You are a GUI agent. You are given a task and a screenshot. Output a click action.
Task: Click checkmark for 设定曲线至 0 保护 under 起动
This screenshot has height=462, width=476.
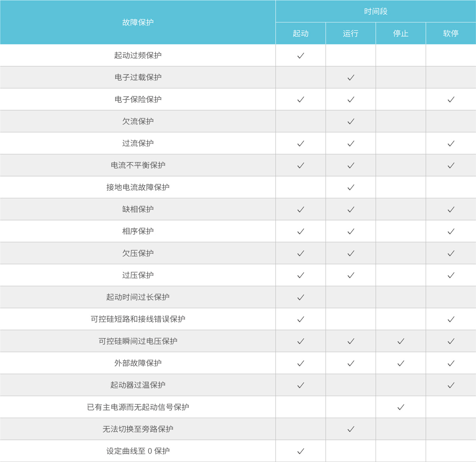tap(301, 451)
